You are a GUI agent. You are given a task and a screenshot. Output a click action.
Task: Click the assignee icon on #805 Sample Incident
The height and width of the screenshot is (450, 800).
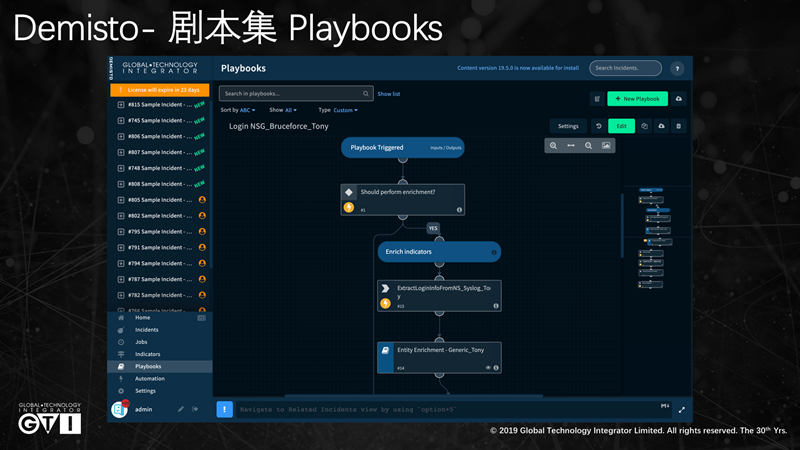pos(202,199)
